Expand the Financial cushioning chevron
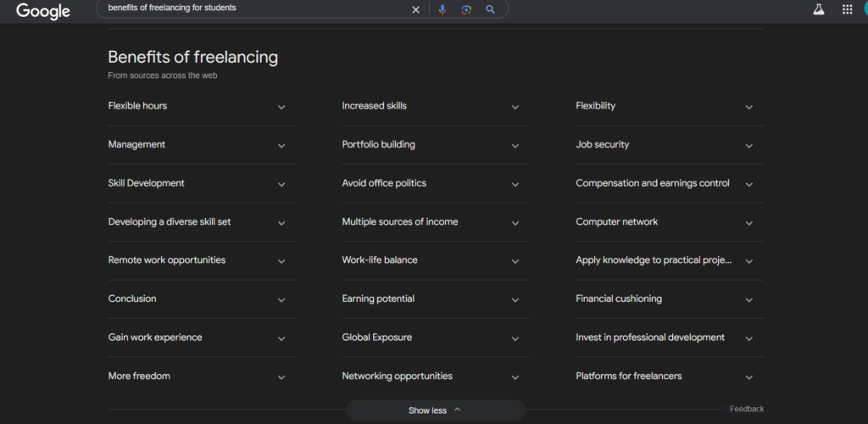 pos(749,300)
